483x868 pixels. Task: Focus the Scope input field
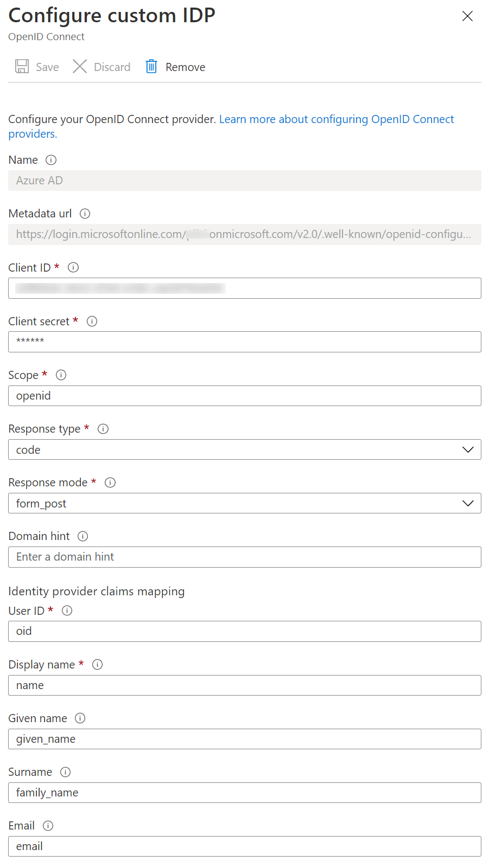click(x=244, y=396)
